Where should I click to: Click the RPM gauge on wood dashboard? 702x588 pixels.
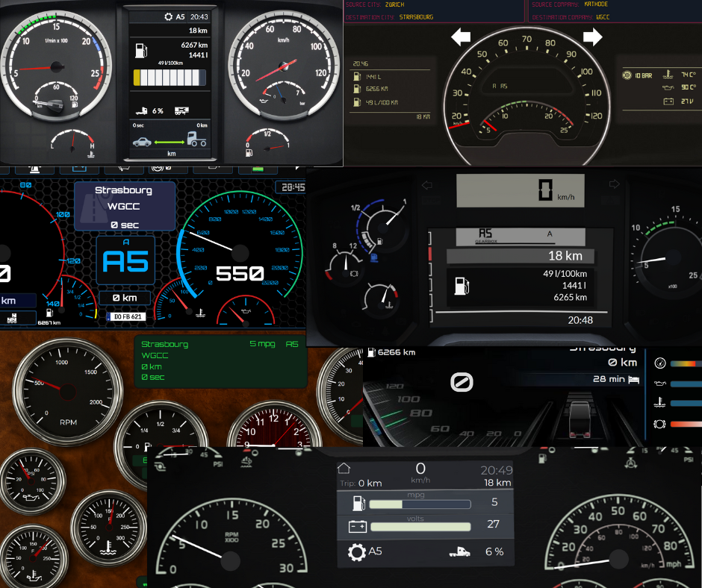tap(58, 390)
